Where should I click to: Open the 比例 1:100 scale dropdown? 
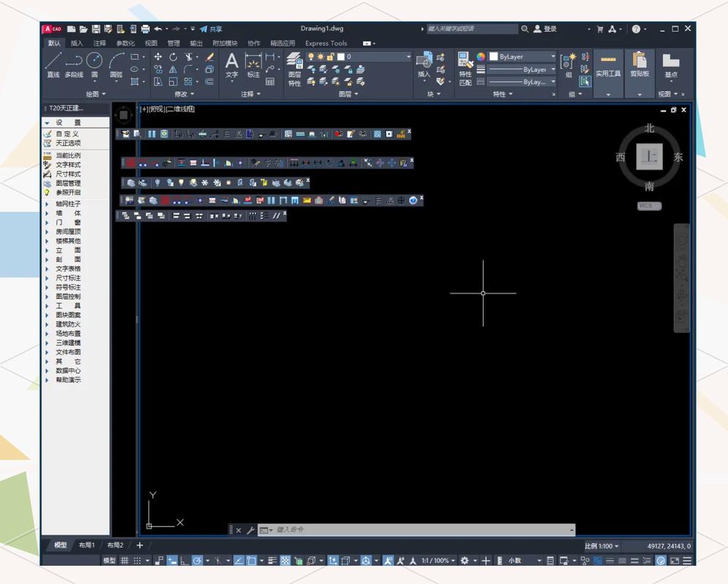coord(602,546)
